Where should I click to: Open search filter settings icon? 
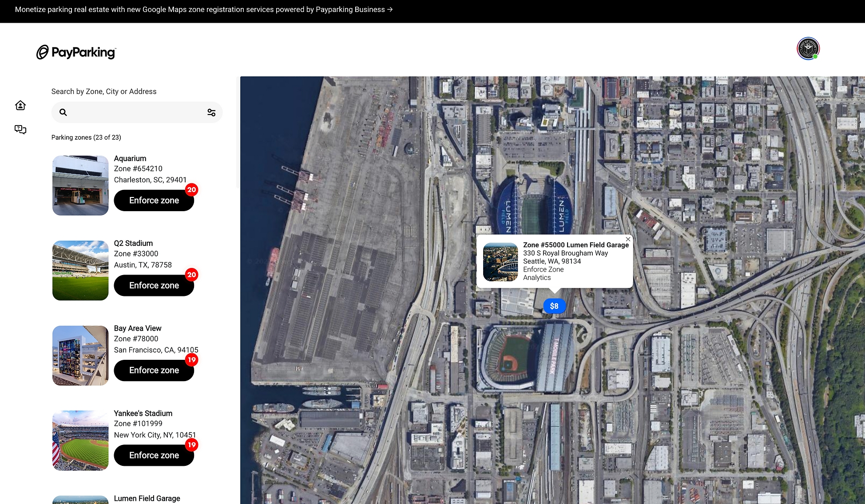(x=211, y=113)
